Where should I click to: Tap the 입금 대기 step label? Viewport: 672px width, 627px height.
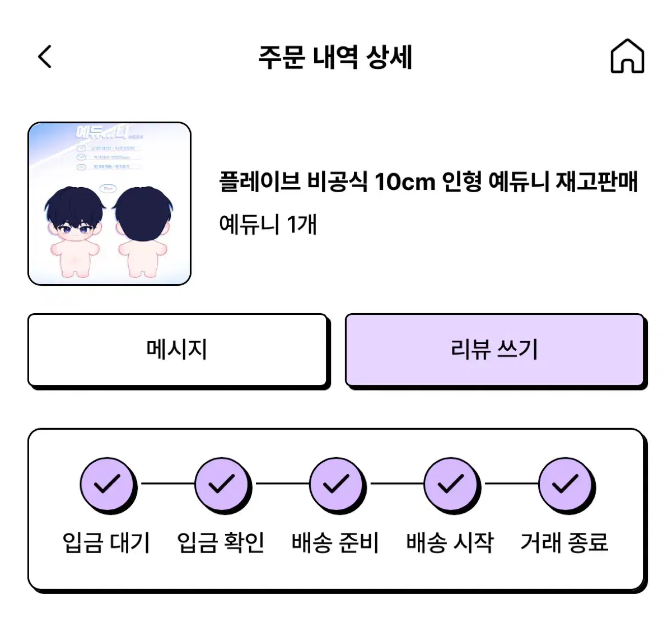click(x=106, y=542)
